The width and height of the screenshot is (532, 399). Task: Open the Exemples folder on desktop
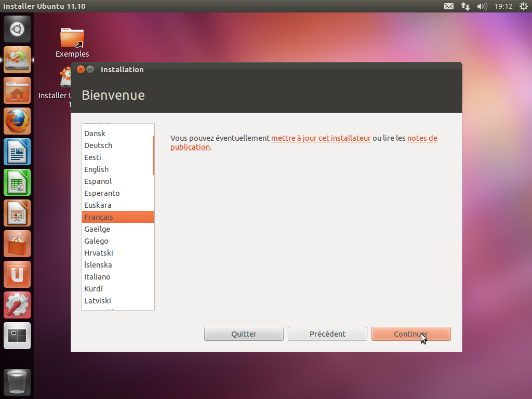click(72, 43)
